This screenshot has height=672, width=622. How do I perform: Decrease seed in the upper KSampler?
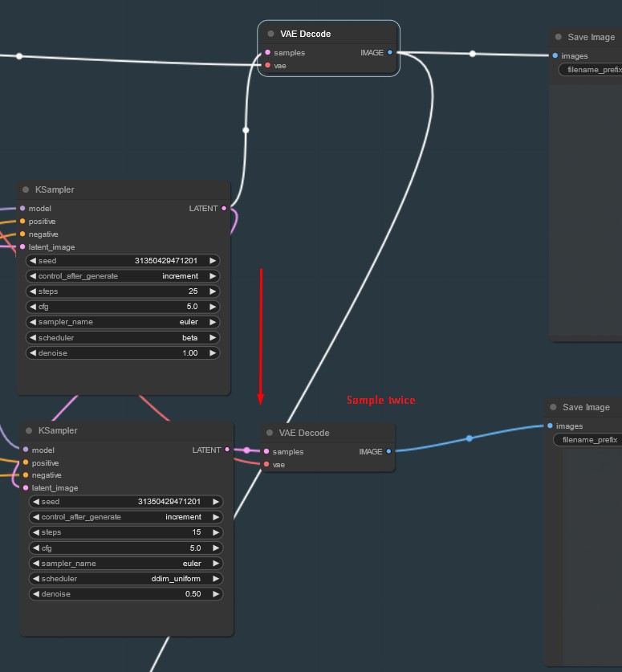click(x=33, y=261)
